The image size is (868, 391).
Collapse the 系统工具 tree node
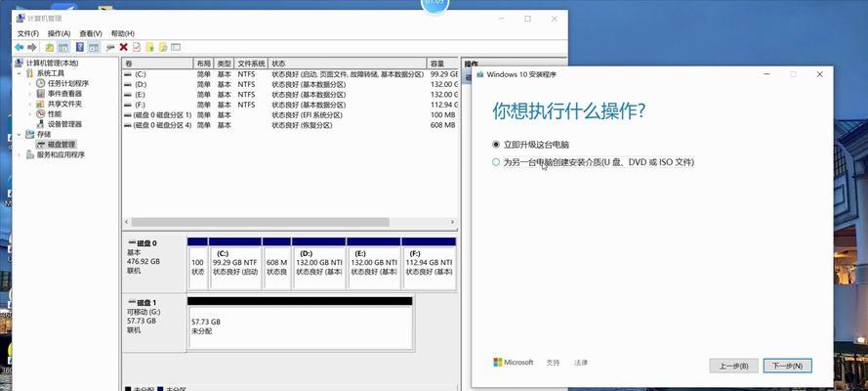tap(20, 73)
